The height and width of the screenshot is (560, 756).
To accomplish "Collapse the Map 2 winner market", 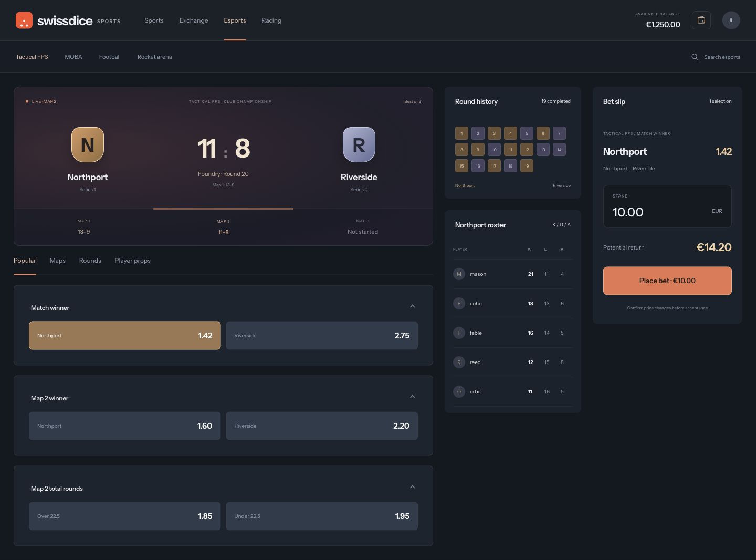I will [412, 397].
